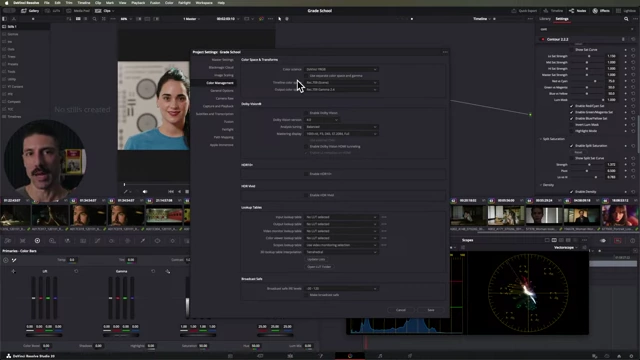The width and height of the screenshot is (640, 360).
Task: Reset the Lift wheel
Action: click(x=76, y=271)
